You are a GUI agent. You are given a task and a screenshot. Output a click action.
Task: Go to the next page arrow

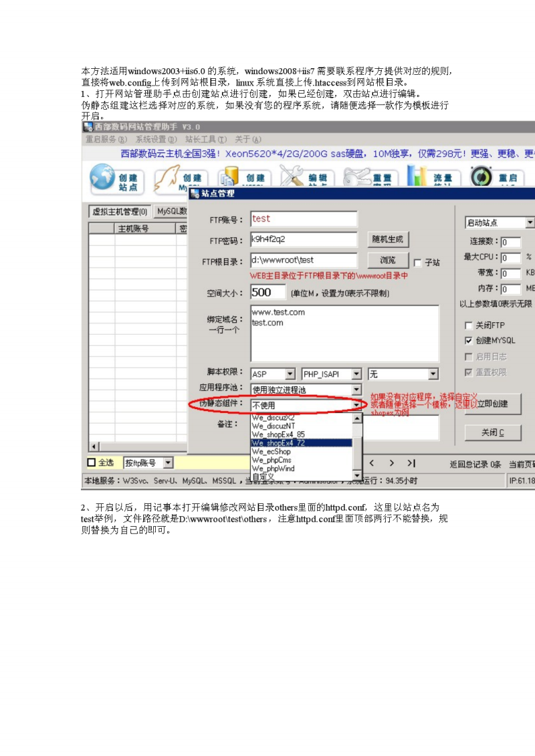(x=391, y=463)
